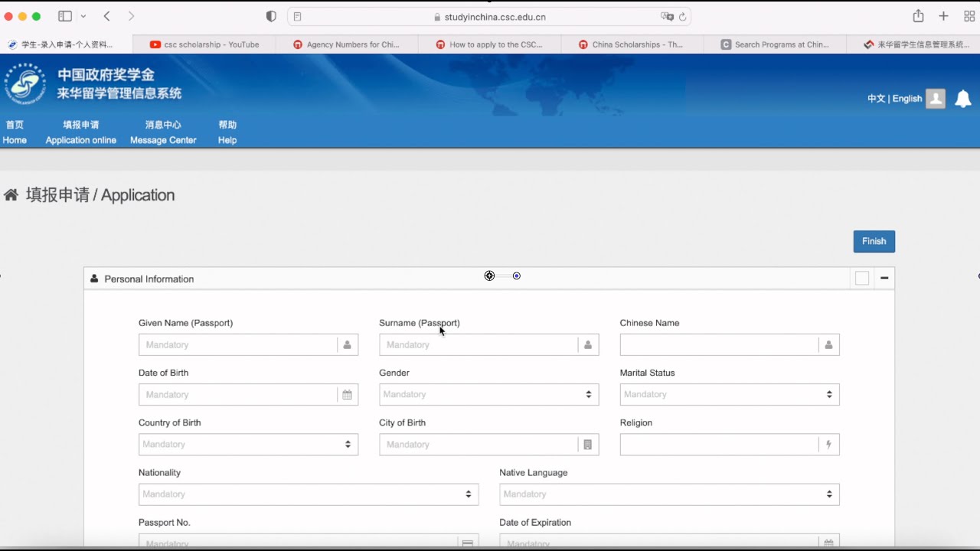Screen dimensions: 980x551
Task: Open the Help menu
Action: pyautogui.click(x=227, y=132)
